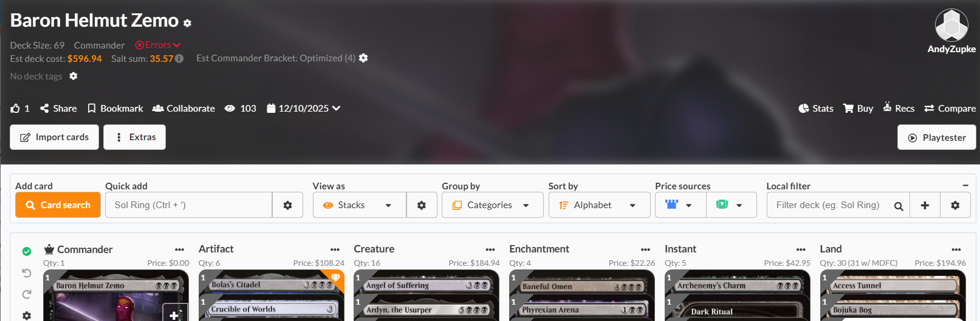The width and height of the screenshot is (980, 321).
Task: Add a local filter with plus icon
Action: 925,205
